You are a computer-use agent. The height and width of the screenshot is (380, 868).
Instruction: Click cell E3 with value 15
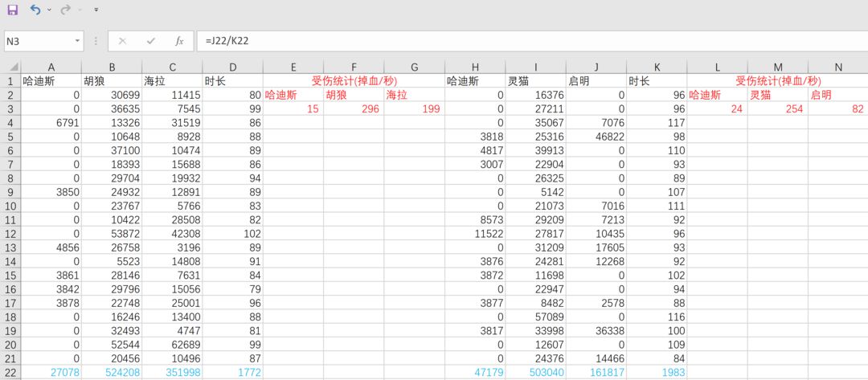click(x=293, y=108)
